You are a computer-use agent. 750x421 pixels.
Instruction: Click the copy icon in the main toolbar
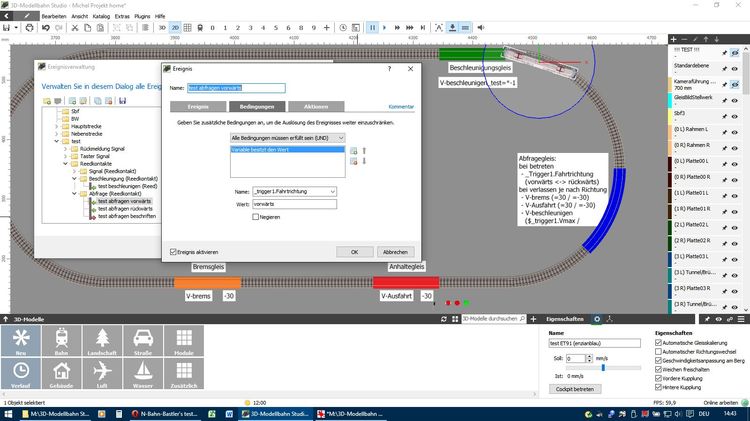pos(88,28)
